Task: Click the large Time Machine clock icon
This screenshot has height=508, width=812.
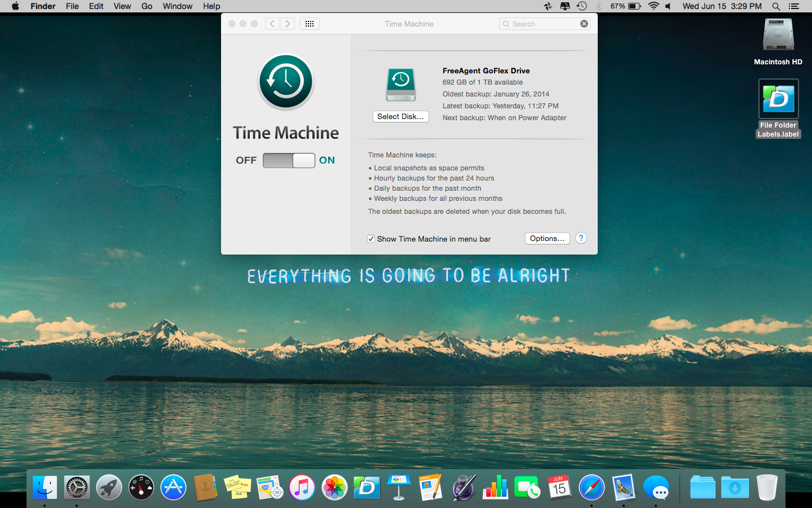Action: click(286, 81)
